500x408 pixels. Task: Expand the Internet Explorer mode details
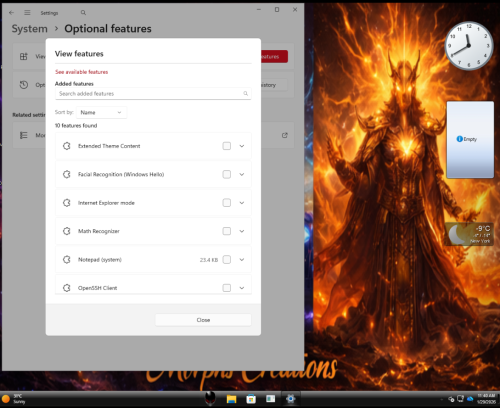point(242,203)
